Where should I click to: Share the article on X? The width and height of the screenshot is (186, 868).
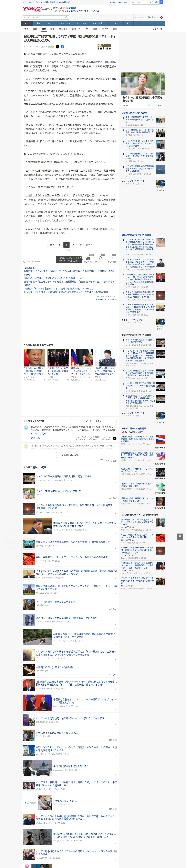(x=57, y=47)
